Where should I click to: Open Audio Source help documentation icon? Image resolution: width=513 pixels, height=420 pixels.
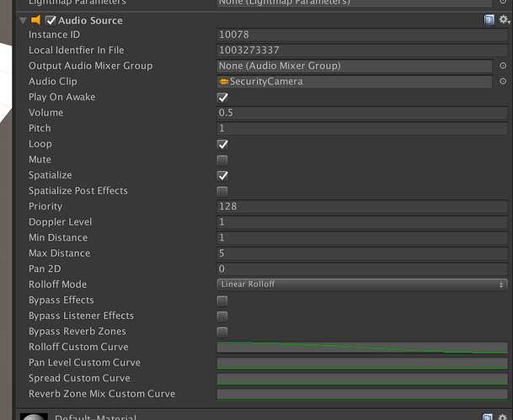point(489,19)
